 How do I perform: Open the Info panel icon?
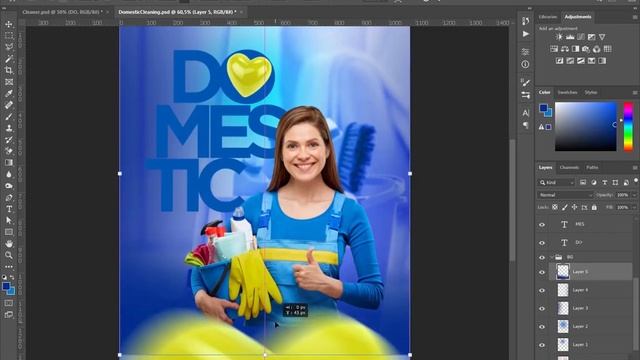tap(525, 64)
